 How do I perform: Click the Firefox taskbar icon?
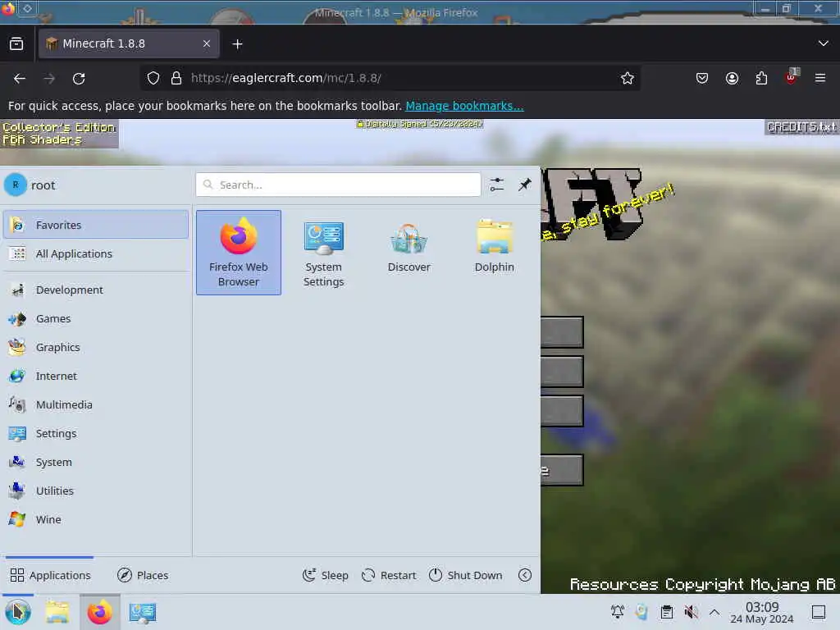99,612
